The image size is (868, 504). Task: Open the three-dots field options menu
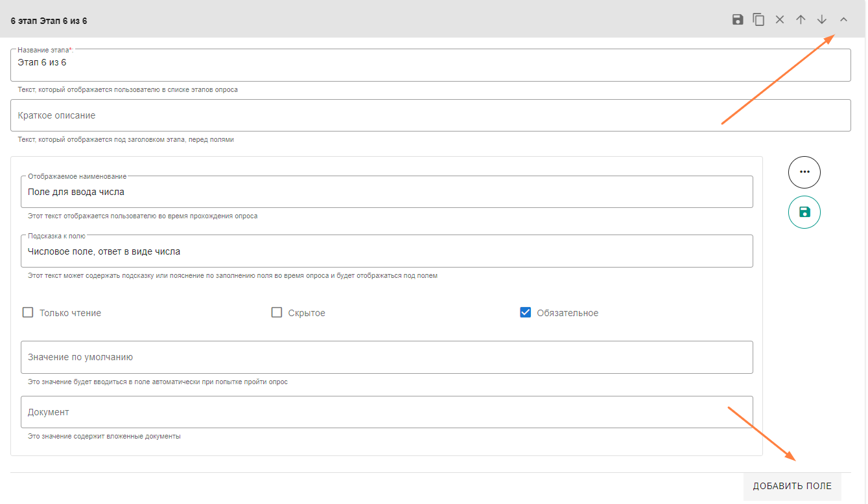pos(804,172)
